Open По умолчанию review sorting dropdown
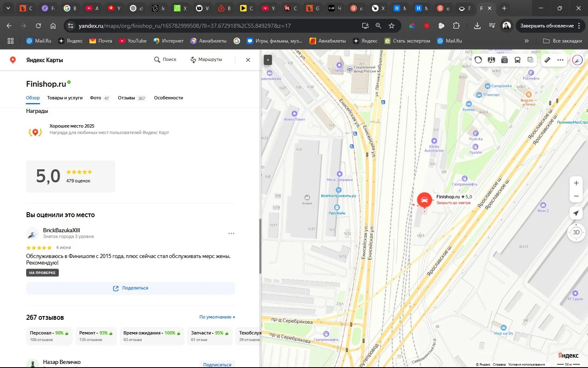Viewport: 588px width, 368px height. 217,317
